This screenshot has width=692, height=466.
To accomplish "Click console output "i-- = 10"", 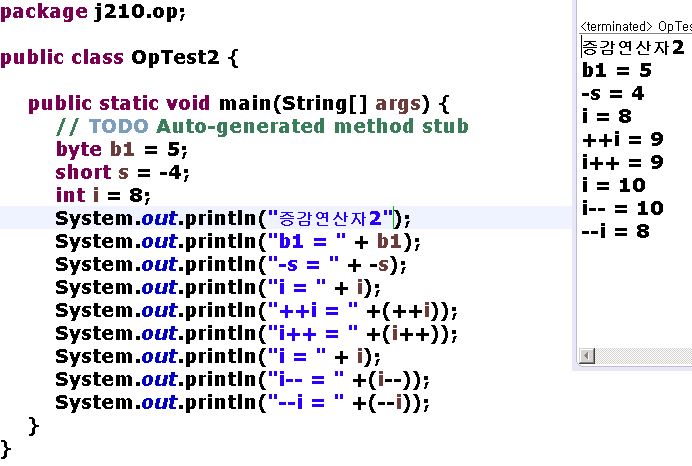I will tap(623, 208).
